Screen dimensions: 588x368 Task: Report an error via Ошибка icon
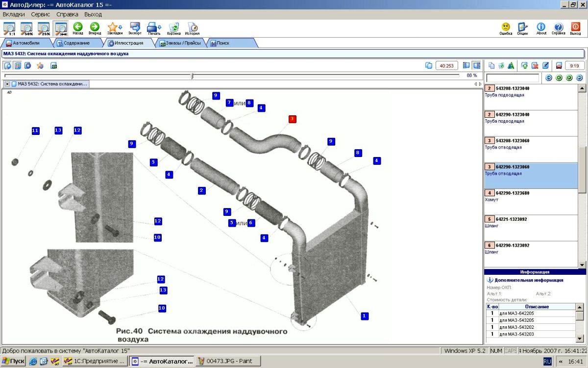[x=506, y=28]
